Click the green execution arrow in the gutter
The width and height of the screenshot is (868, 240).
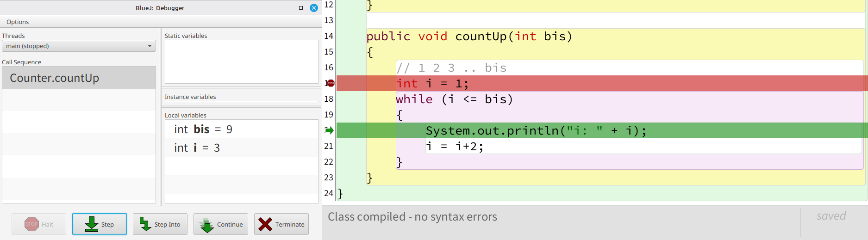tap(329, 130)
